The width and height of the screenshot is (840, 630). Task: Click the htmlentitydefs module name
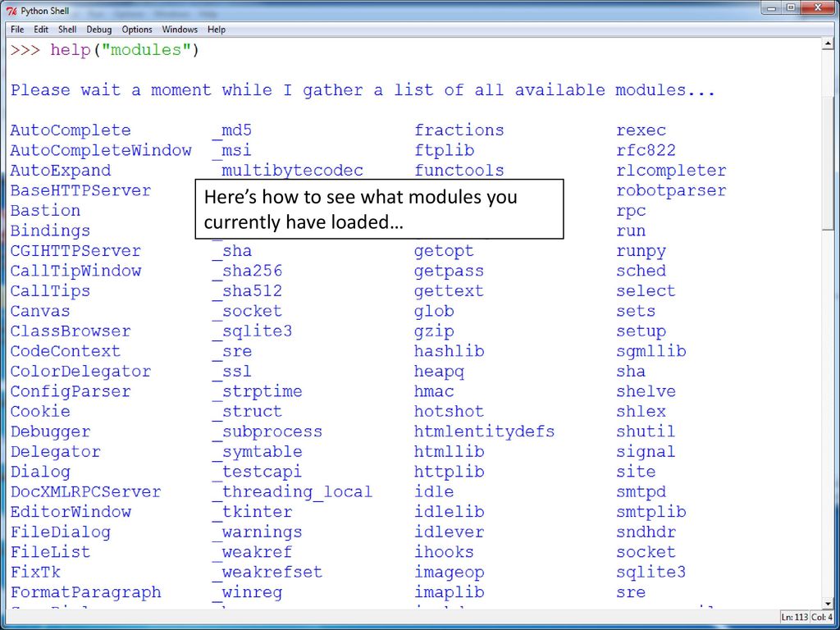click(484, 431)
